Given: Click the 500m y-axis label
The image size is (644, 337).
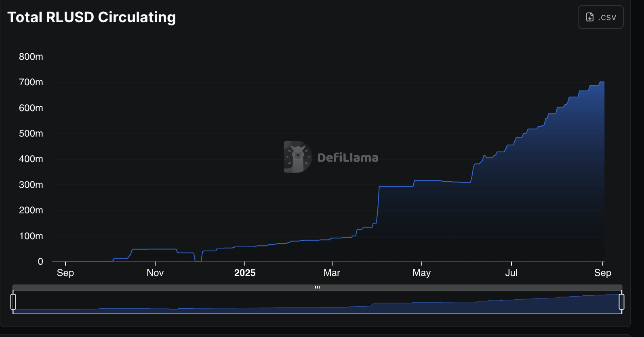Looking at the screenshot, I should [31, 133].
